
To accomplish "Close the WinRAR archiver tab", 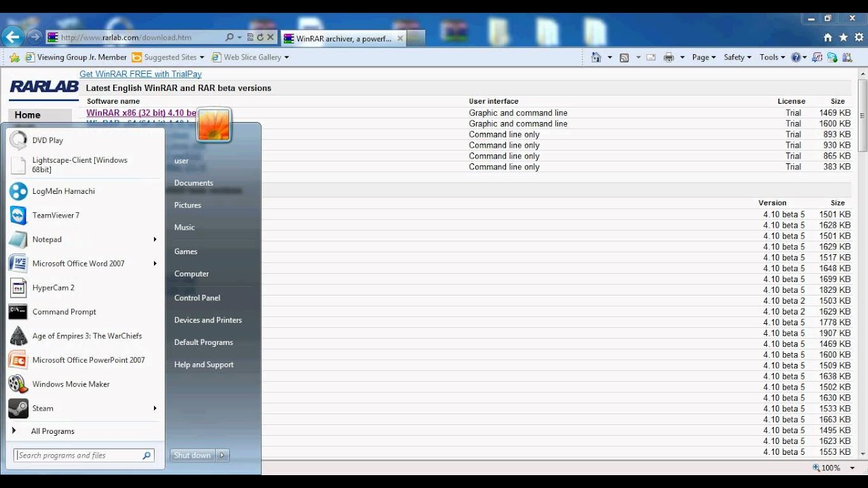I will (x=400, y=39).
